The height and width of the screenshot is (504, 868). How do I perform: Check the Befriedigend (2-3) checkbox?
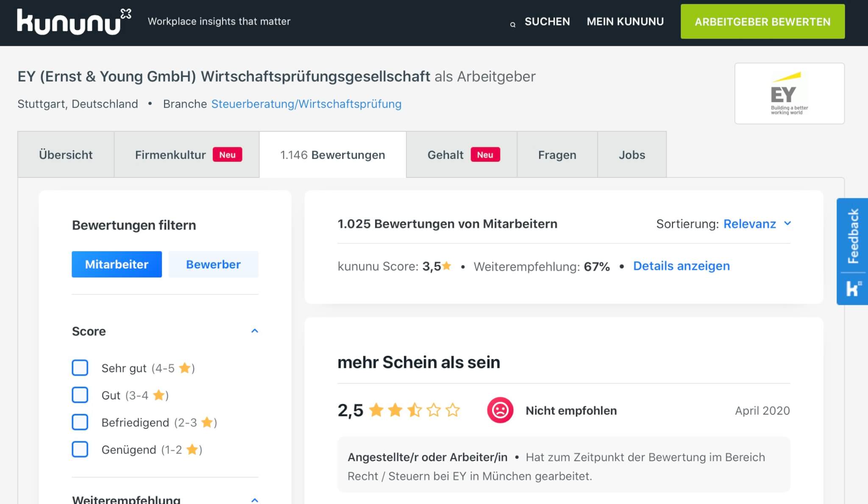pos(80,422)
